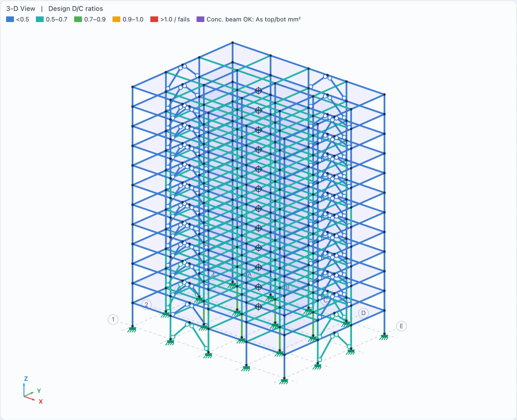Click the '0.9–1.0' legend label
517x420 pixels.
(x=133, y=19)
